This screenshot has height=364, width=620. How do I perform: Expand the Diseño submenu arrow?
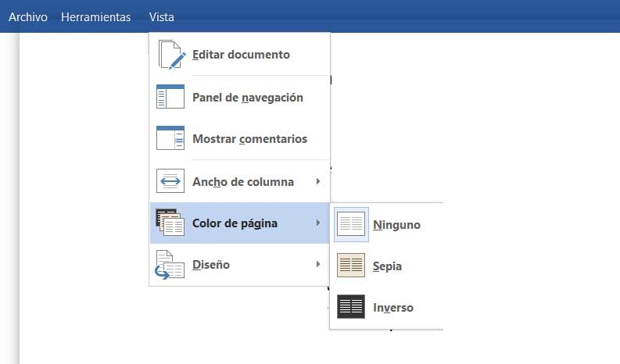coord(318,265)
